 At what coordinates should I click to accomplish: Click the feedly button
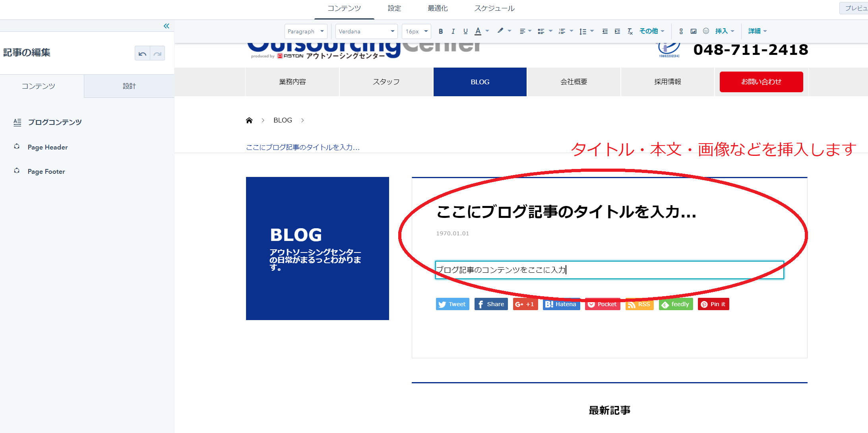[676, 304]
